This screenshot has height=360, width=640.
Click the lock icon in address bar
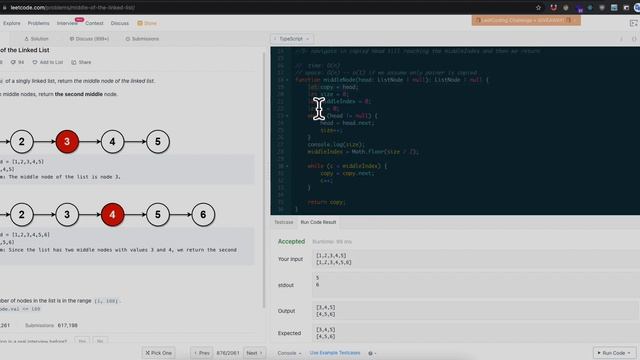tap(4, 7)
